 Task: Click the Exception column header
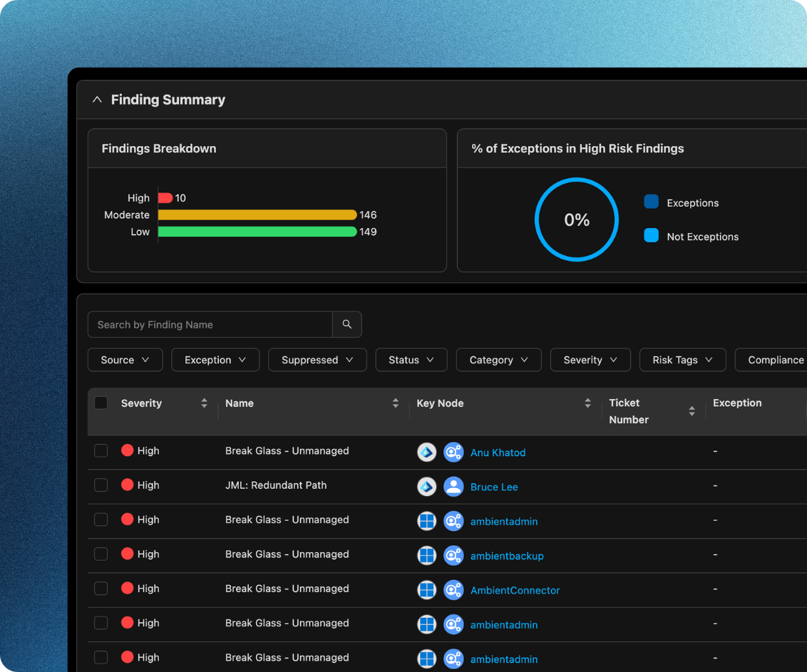[737, 403]
